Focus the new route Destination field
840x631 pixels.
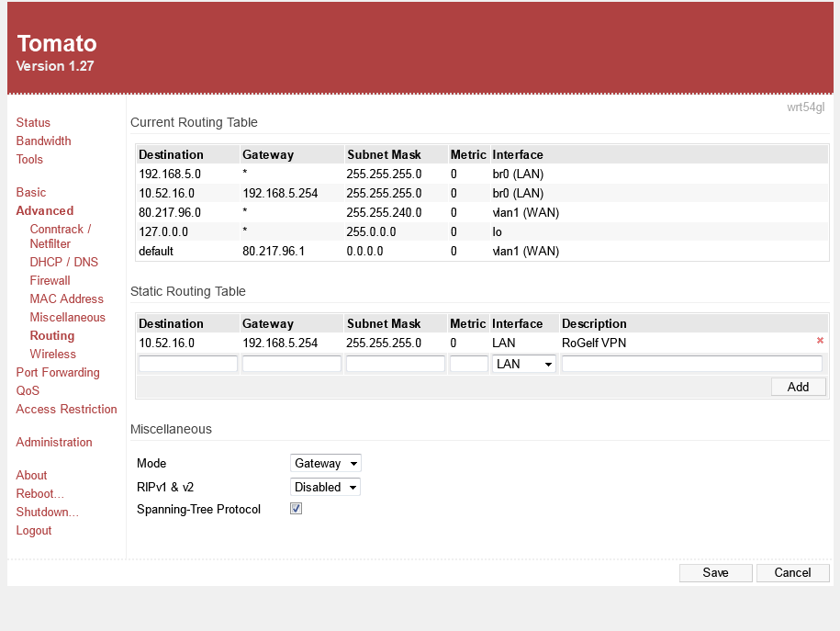tap(188, 365)
